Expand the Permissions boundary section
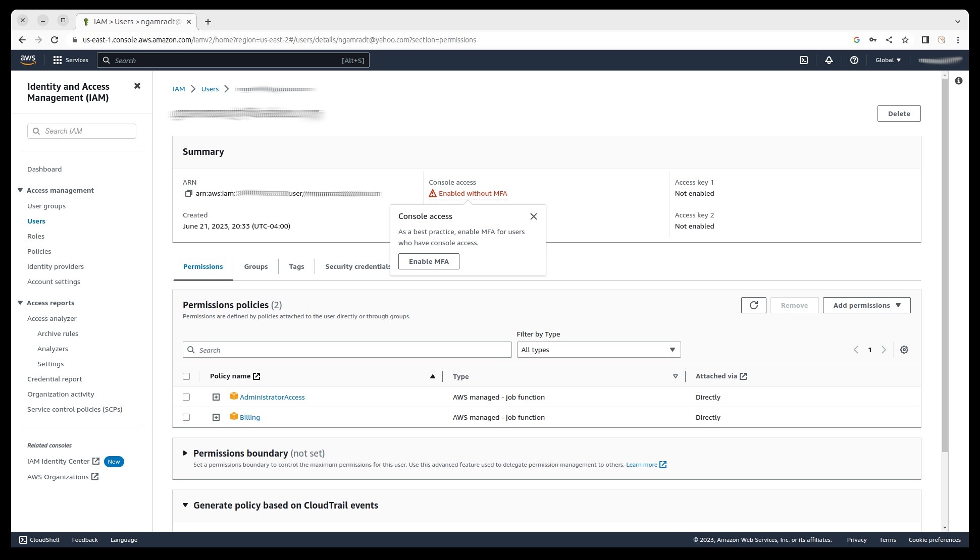Viewport: 980px width, 560px height. [x=185, y=453]
